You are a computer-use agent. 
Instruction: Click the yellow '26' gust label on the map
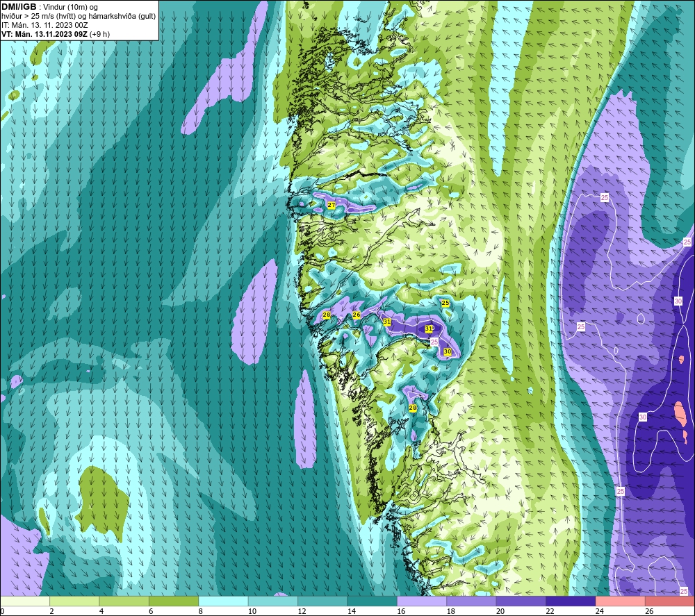pos(357,315)
